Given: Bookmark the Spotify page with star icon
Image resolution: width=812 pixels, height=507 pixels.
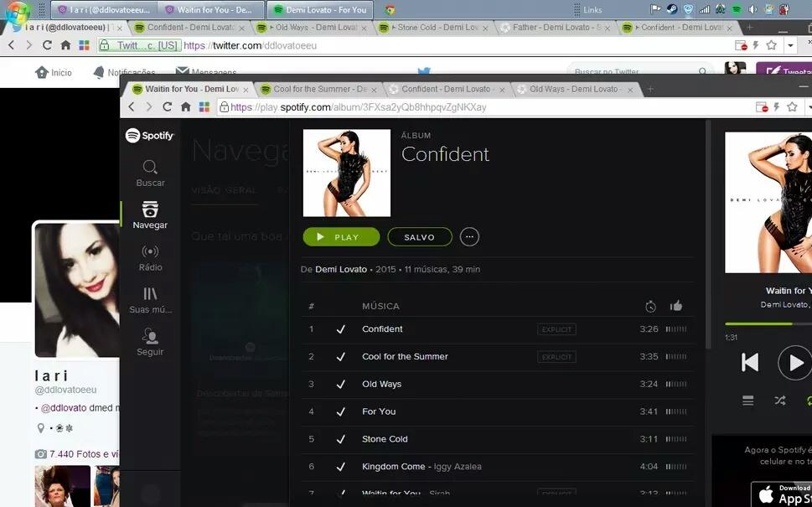Looking at the screenshot, I should pos(792,106).
